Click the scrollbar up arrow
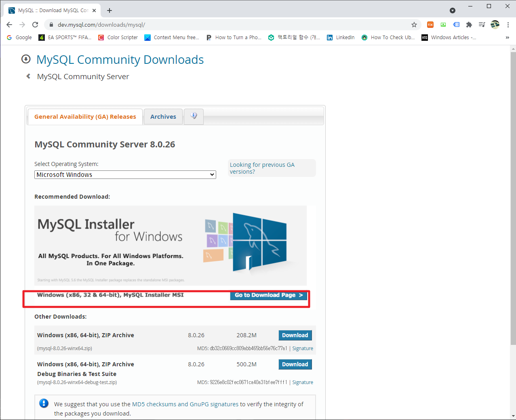 513,49
